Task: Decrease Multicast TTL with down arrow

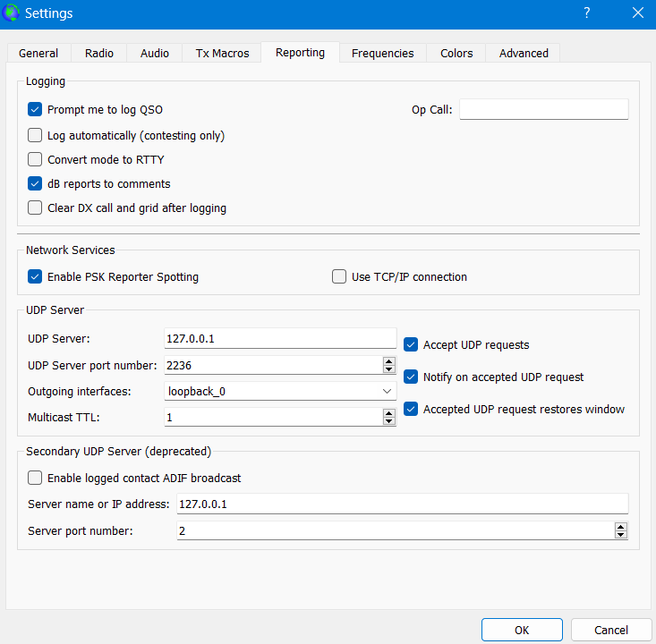Action: [x=389, y=421]
